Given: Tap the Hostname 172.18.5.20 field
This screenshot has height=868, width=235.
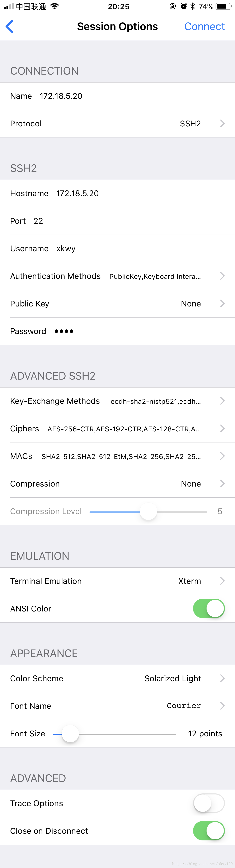Looking at the screenshot, I should point(117,193).
